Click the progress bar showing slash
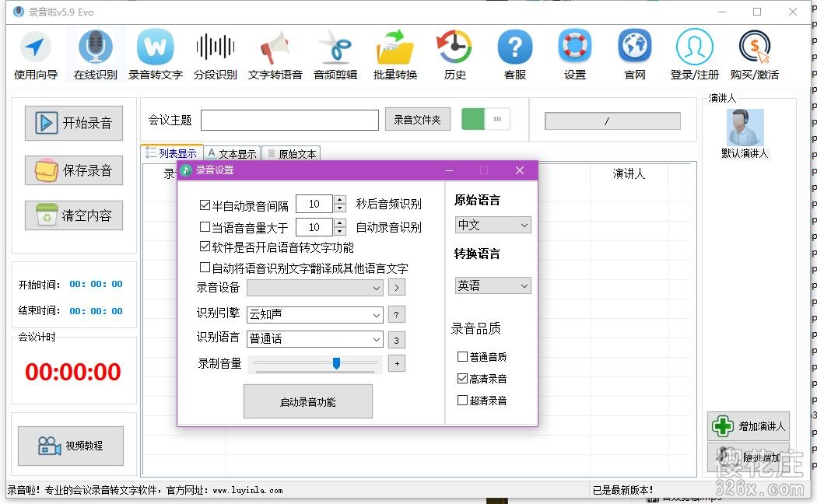Screen dimensions: 817x504 pyautogui.click(x=612, y=121)
